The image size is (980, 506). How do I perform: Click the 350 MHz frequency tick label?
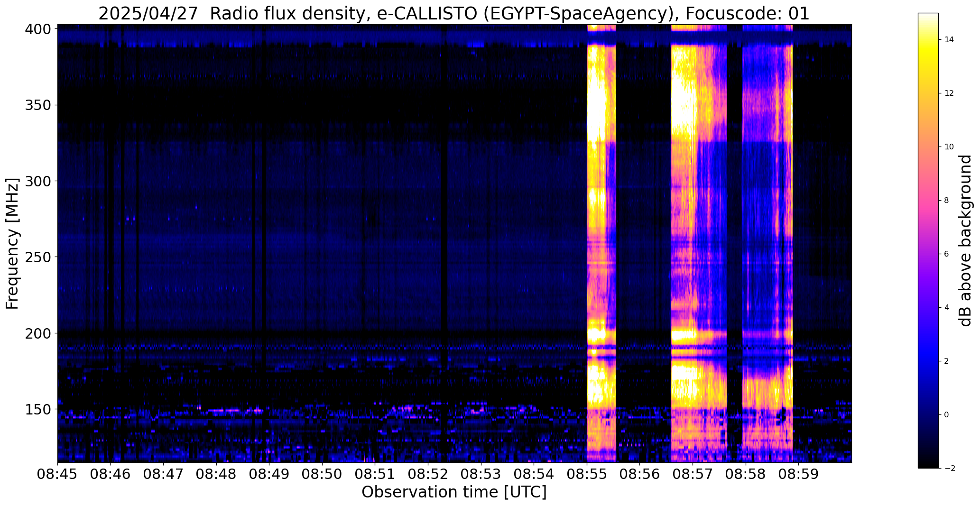coord(38,105)
